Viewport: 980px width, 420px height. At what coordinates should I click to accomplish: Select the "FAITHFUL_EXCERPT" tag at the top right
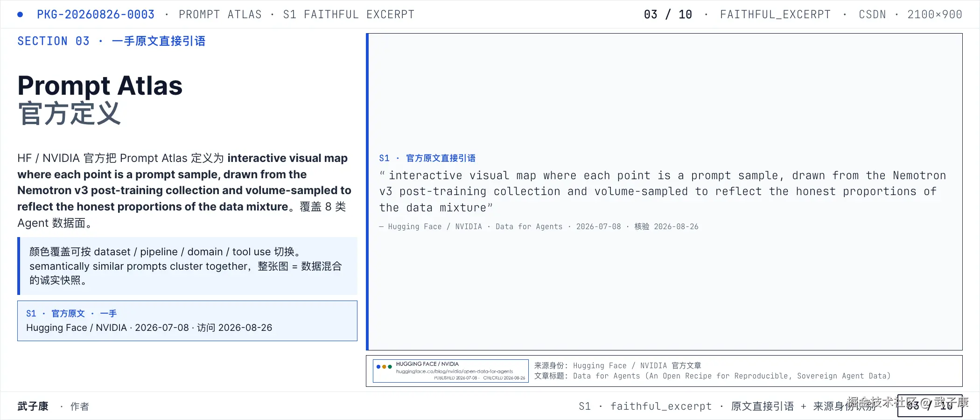[775, 14]
